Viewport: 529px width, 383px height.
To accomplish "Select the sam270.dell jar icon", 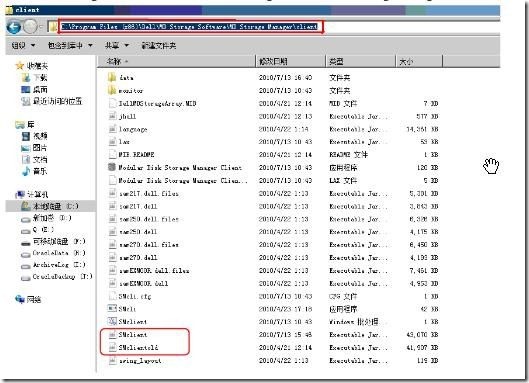I will (x=112, y=257).
